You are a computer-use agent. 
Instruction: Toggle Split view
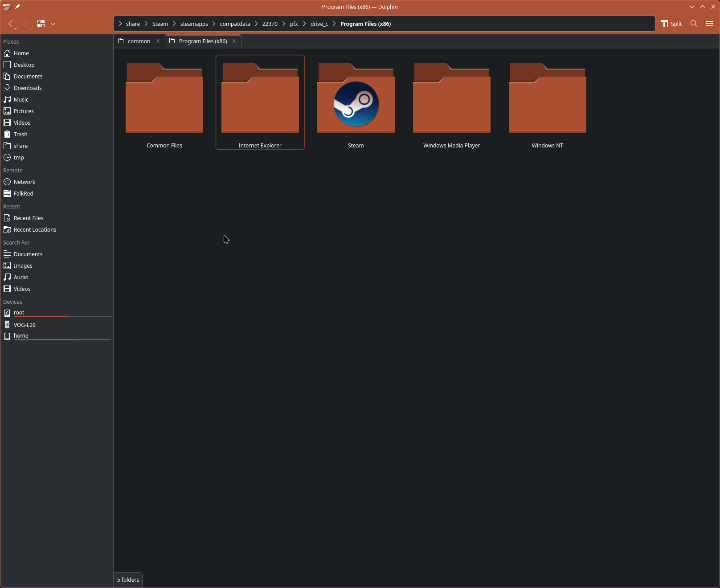[671, 24]
